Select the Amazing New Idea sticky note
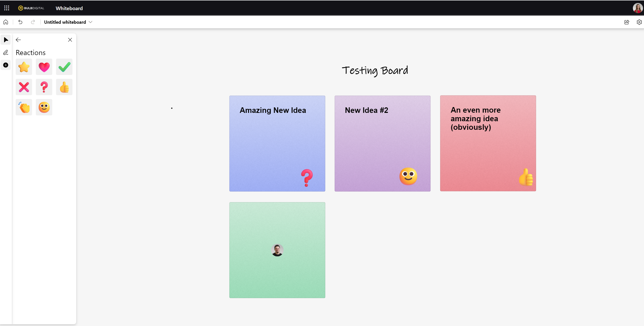 [277, 143]
